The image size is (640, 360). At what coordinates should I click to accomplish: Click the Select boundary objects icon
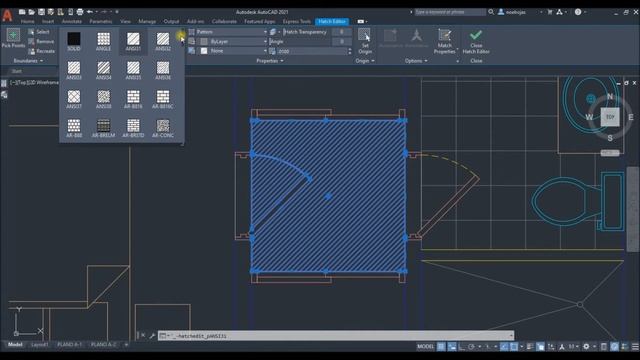31,32
